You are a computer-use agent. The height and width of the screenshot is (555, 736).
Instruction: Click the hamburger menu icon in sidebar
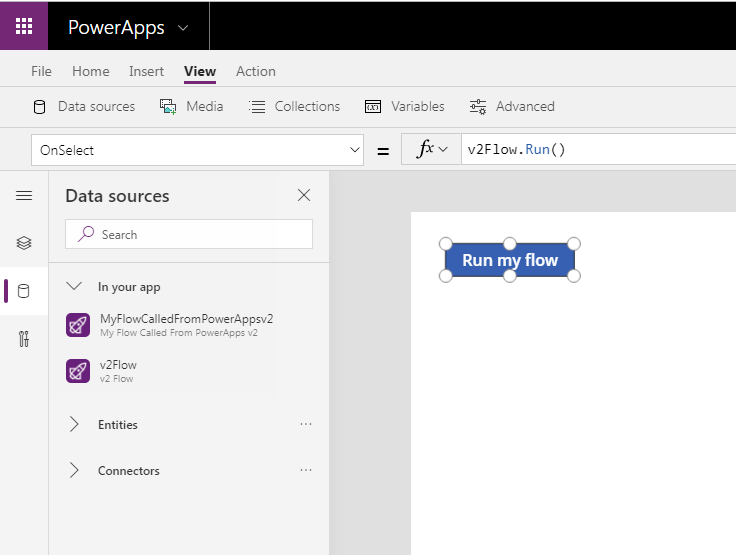(x=24, y=195)
